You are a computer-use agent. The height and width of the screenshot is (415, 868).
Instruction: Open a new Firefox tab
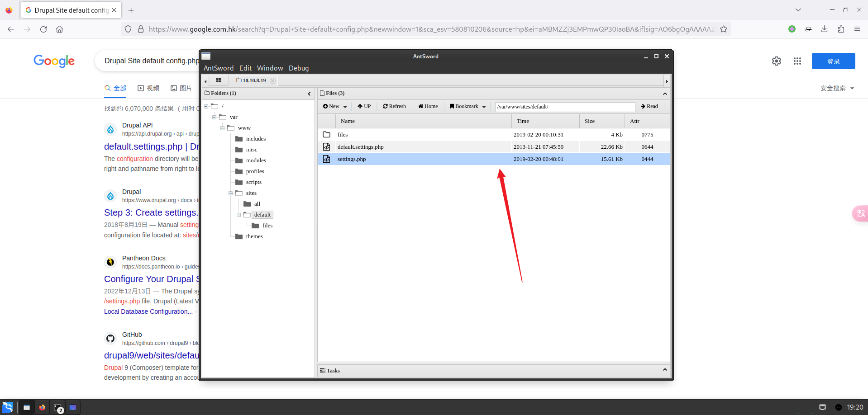point(131,10)
